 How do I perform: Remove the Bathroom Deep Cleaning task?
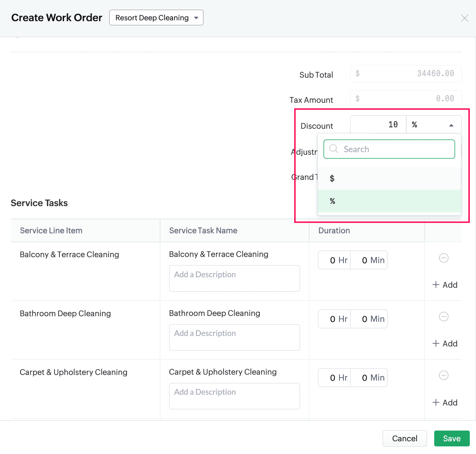click(x=444, y=317)
